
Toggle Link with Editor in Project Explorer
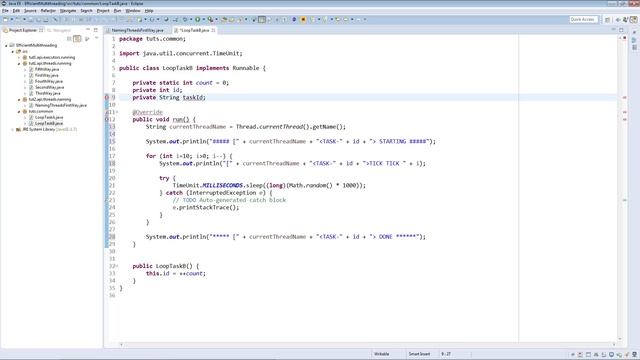tap(77, 39)
